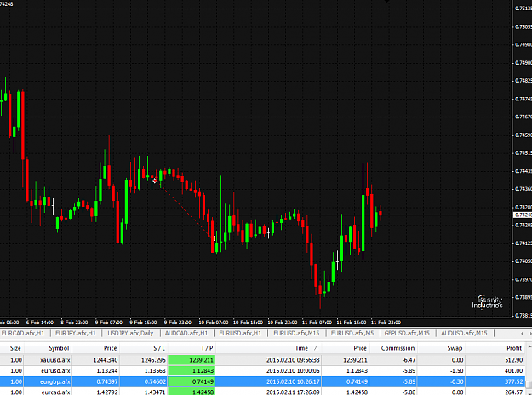
Task: Select the USDJPY.afx,Daily chart tab
Action: point(130,333)
